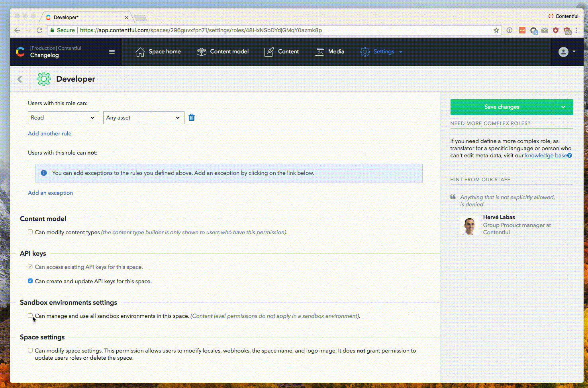Open the Settings navigation item
This screenshot has height=388, width=588.
377,52
